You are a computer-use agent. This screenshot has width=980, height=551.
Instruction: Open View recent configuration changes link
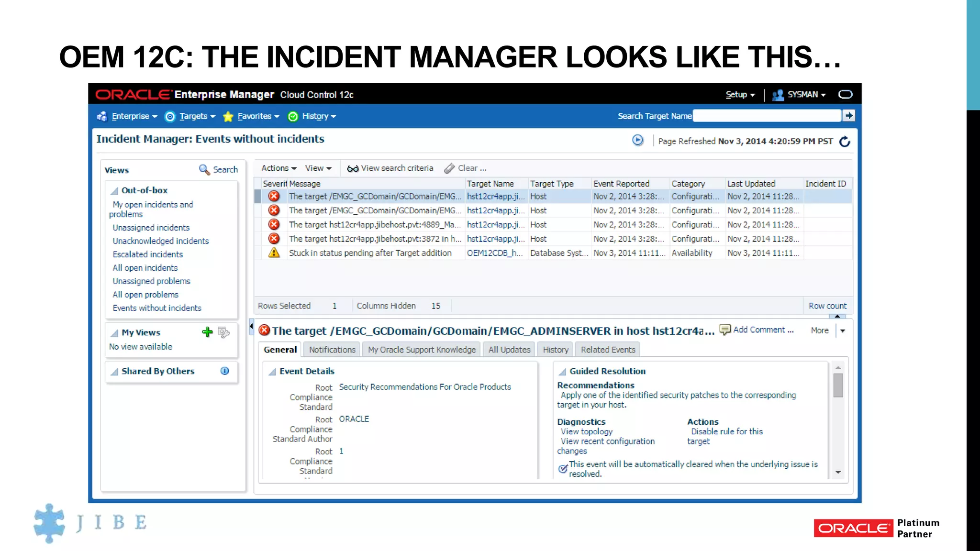pos(606,446)
